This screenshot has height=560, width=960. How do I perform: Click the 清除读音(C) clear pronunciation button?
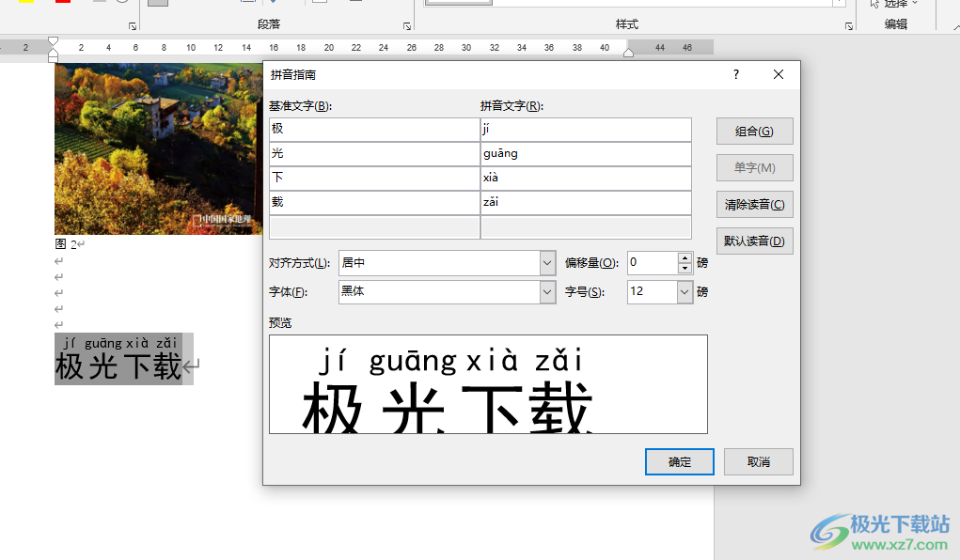754,205
